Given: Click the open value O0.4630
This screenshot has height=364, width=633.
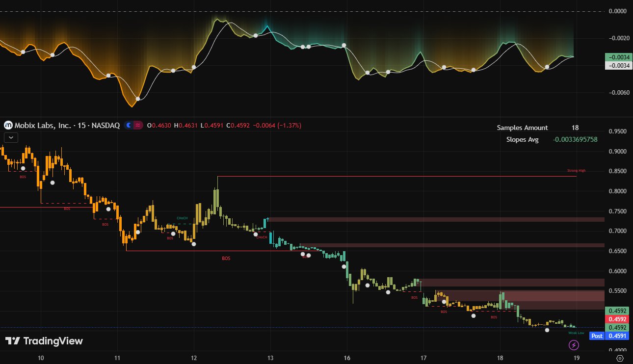Looking at the screenshot, I should pyautogui.click(x=159, y=126).
